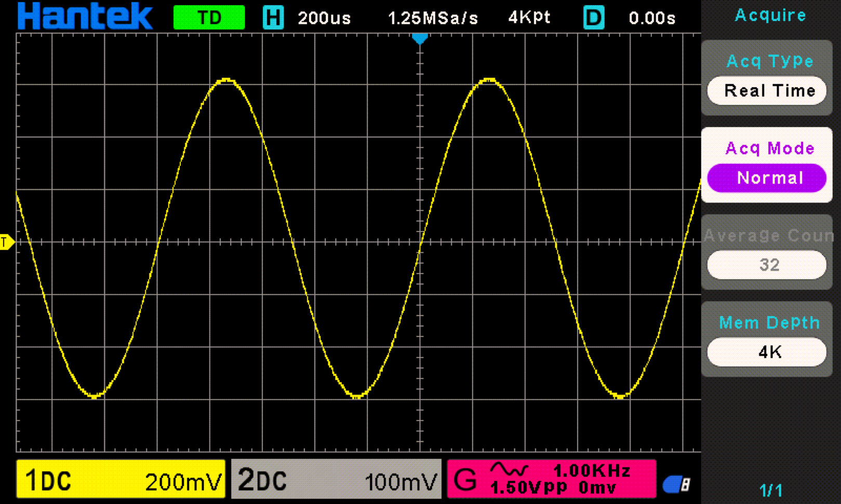Click the 1/1 menu page indicator
This screenshot has width=841, height=504.
(x=770, y=489)
